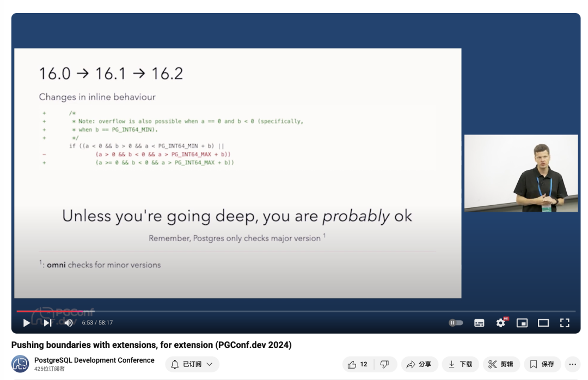Image resolution: width=588 pixels, height=380 pixels.
Task: Dislike this video
Action: (385, 364)
